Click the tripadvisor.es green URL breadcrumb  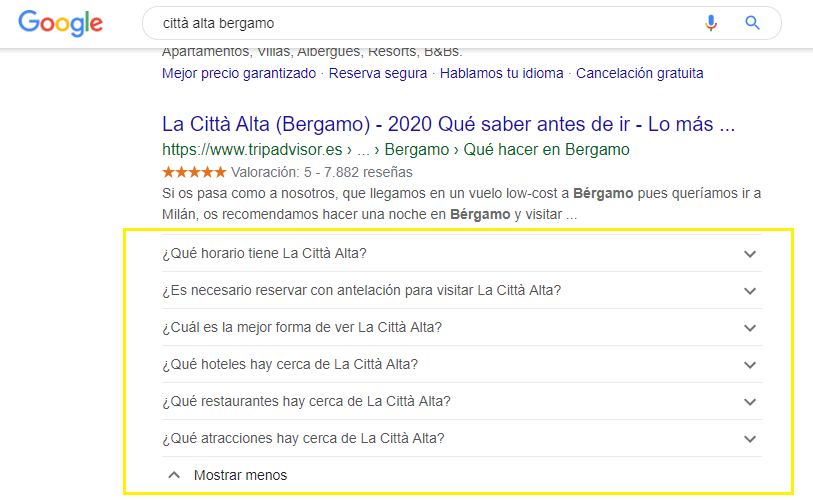tap(396, 149)
